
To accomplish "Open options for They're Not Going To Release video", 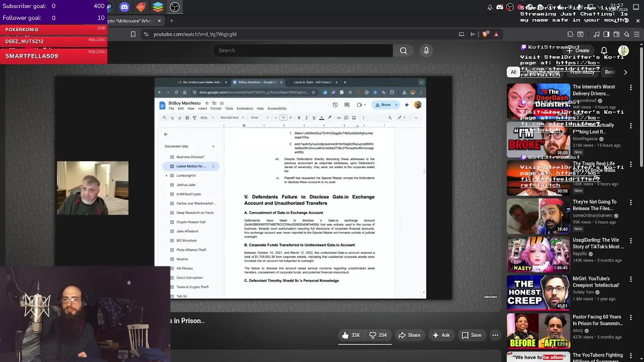I will click(630, 203).
